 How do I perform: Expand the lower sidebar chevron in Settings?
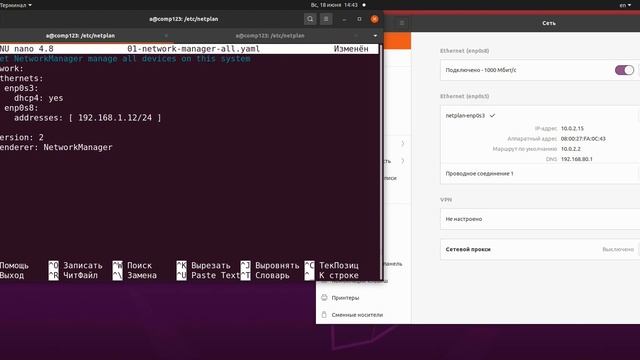(402, 161)
